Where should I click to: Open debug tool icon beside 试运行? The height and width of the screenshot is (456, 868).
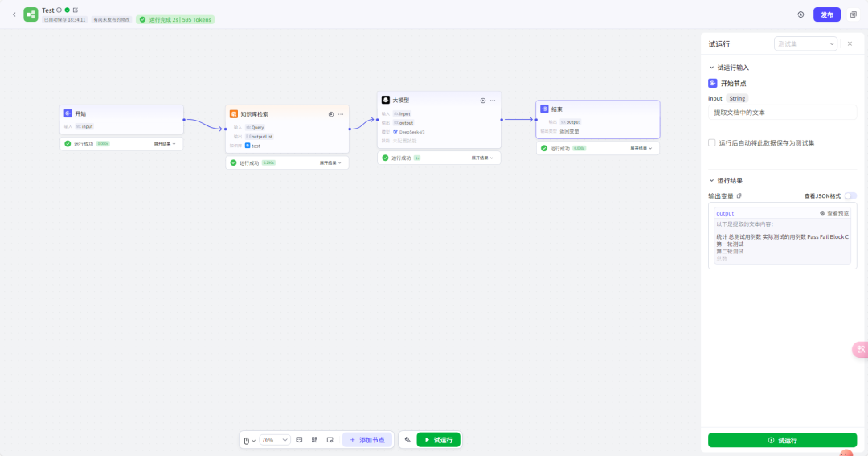407,440
